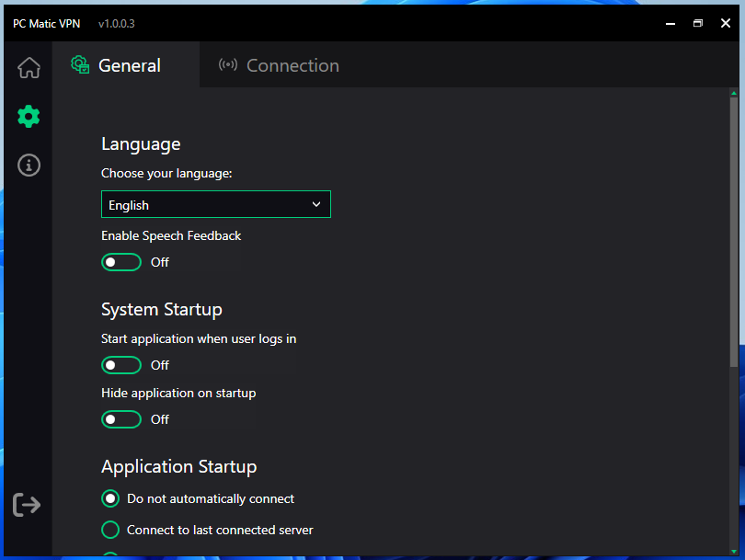Click scrollbar up arrow
The height and width of the screenshot is (560, 745).
[x=733, y=93]
